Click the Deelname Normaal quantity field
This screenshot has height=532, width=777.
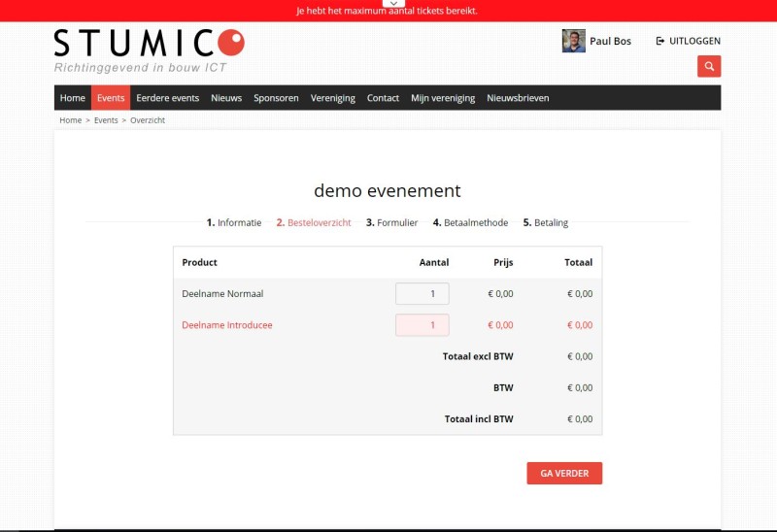[422, 293]
